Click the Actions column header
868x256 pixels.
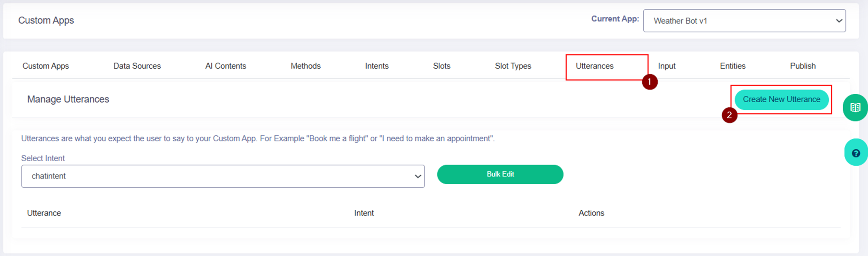[x=591, y=213]
